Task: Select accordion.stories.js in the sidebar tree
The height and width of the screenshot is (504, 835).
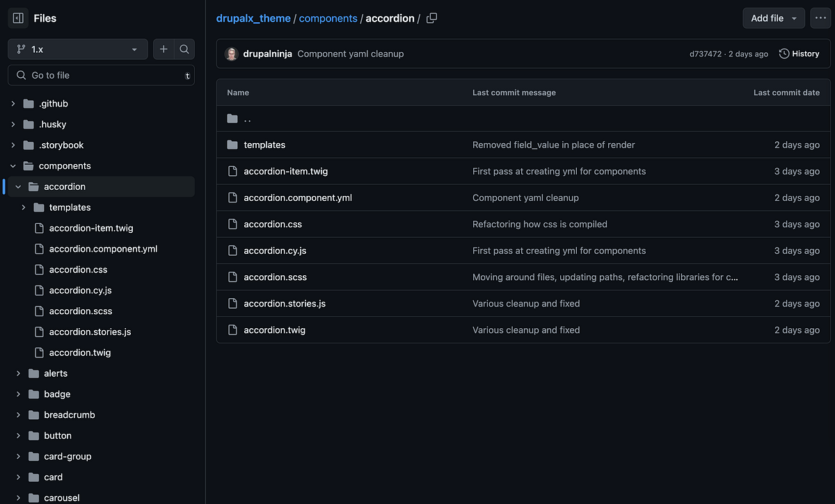Action: (90, 332)
